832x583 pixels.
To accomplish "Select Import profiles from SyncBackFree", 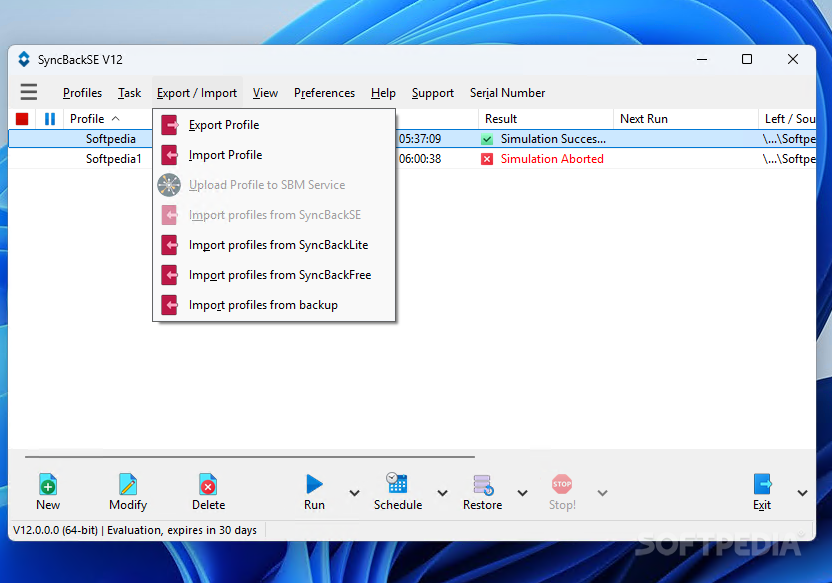I will pos(274,275).
